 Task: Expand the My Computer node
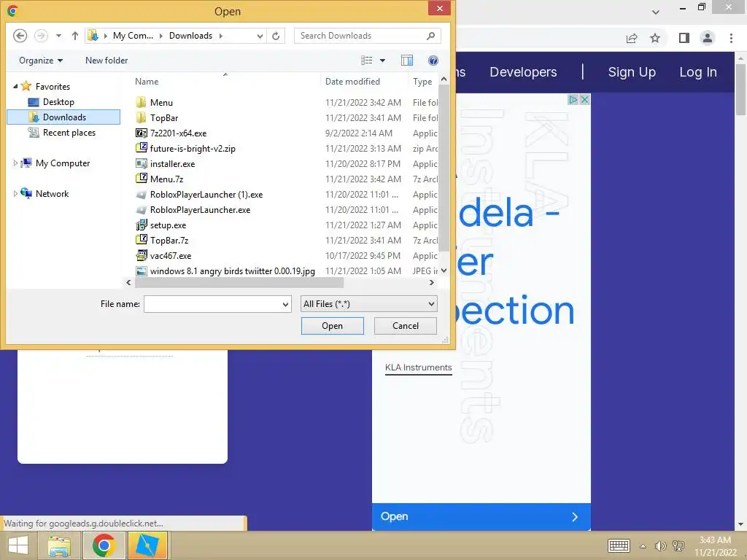click(x=15, y=163)
